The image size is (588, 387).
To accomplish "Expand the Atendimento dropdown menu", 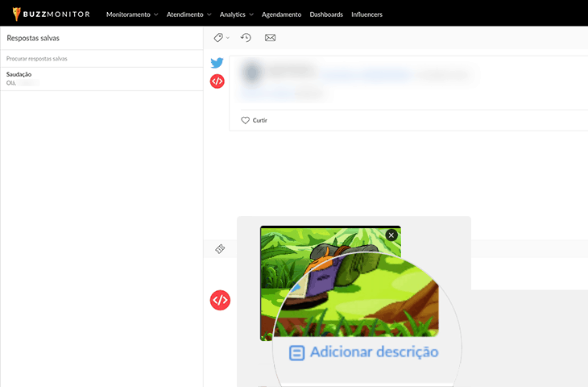I will (x=189, y=15).
